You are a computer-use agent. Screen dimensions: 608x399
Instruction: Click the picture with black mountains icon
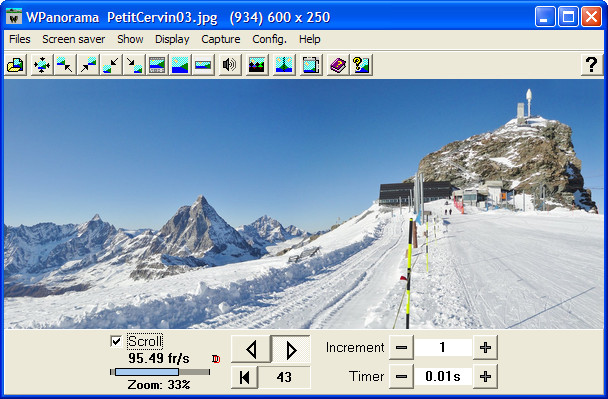(257, 65)
